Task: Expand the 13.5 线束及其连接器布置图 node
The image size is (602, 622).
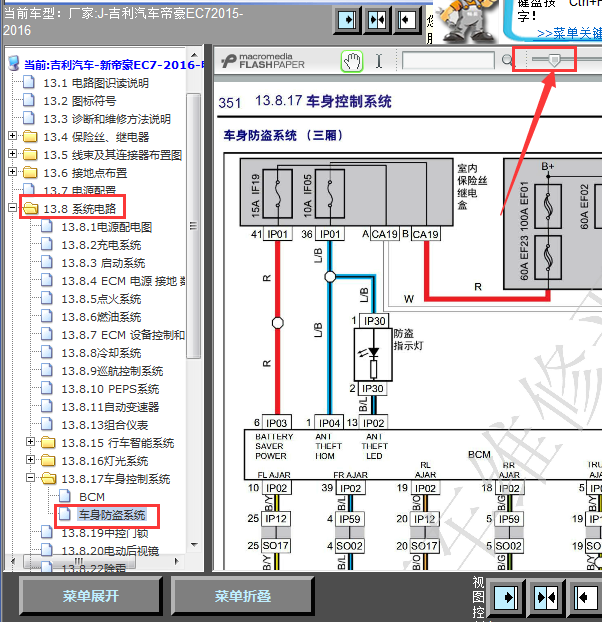Action: coord(12,154)
